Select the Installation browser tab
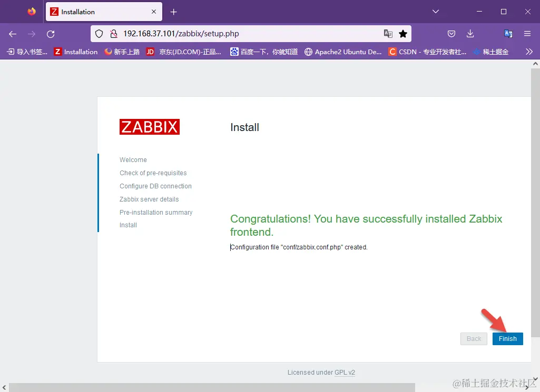 [x=104, y=12]
